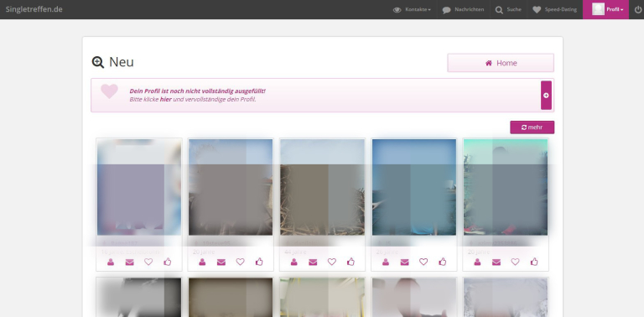This screenshot has width=644, height=317.
Task: Like the 44 Jahre member with thumbs-up
Action: pyautogui.click(x=351, y=262)
